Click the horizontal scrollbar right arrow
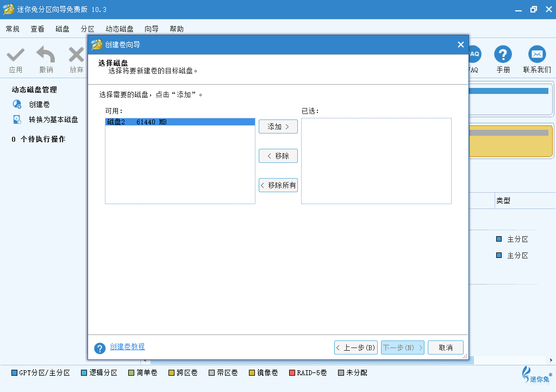Image resolution: width=556 pixels, height=392 pixels. [551, 360]
